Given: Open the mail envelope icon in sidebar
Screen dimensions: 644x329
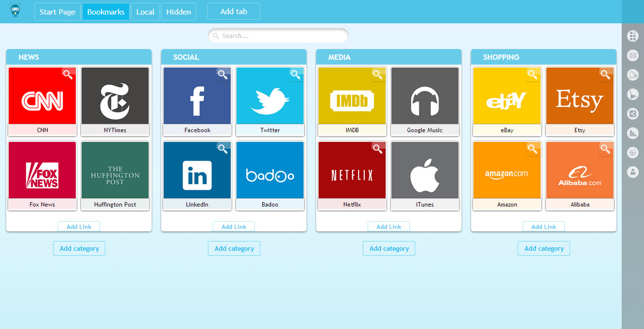Looking at the screenshot, I should pos(632,55).
